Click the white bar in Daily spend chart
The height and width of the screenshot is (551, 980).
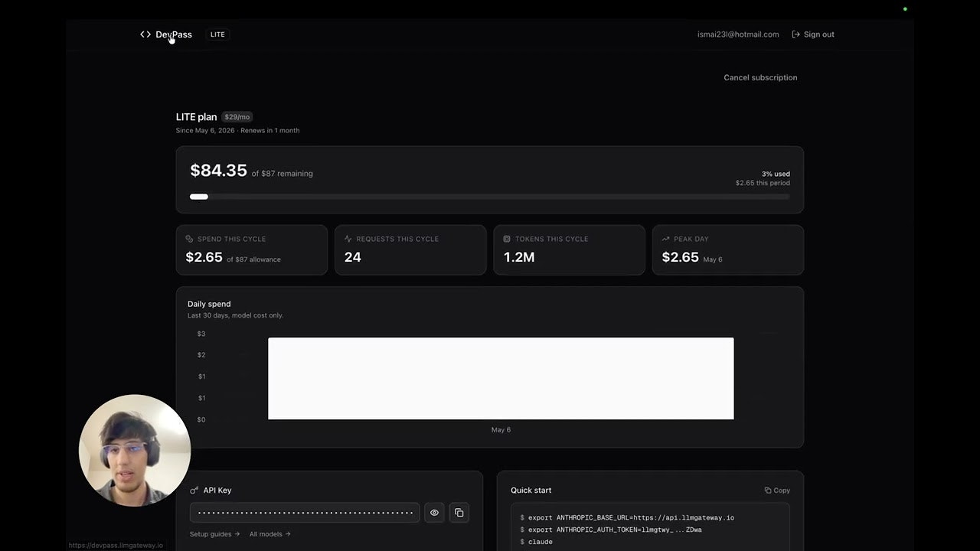(501, 378)
